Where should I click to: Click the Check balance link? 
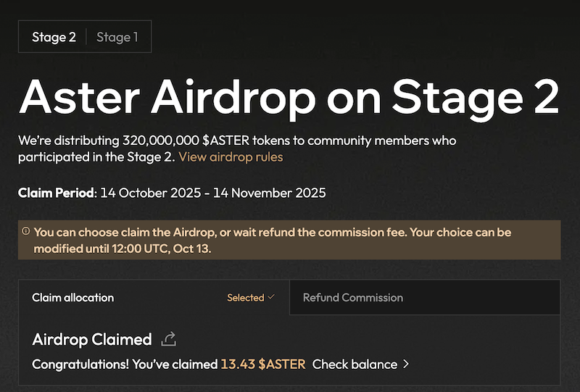[355, 364]
